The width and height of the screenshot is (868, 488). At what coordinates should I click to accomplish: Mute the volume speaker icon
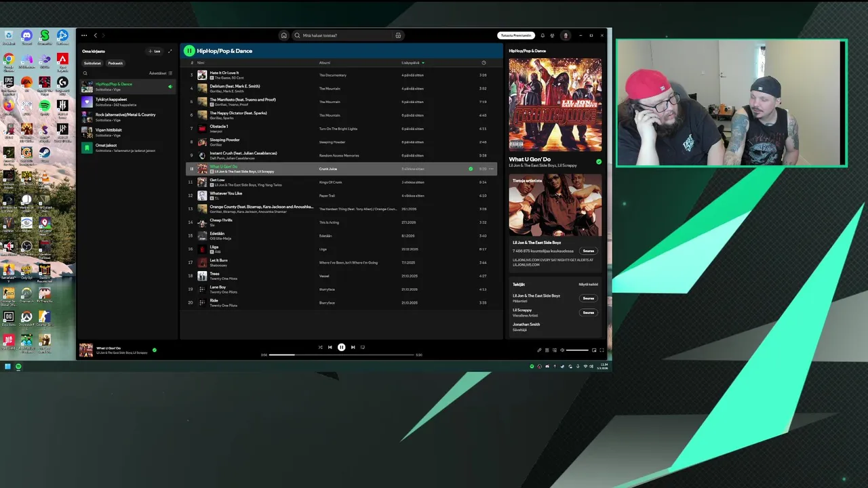coord(562,350)
